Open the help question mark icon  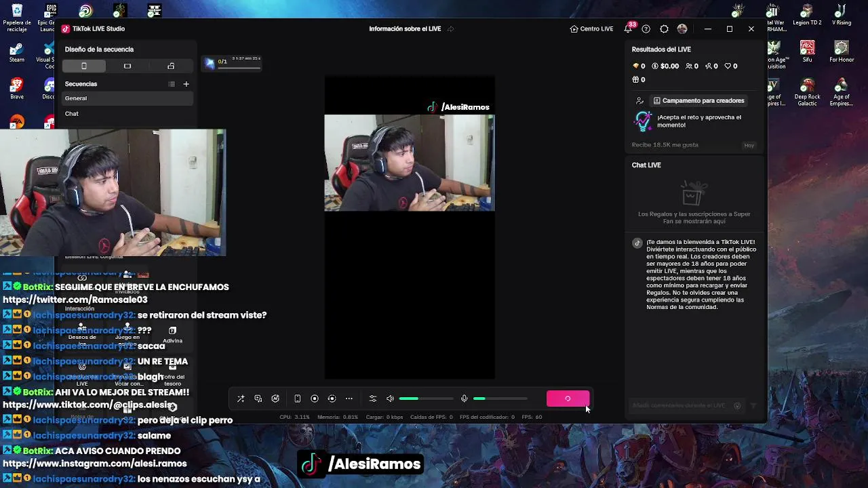click(x=646, y=28)
